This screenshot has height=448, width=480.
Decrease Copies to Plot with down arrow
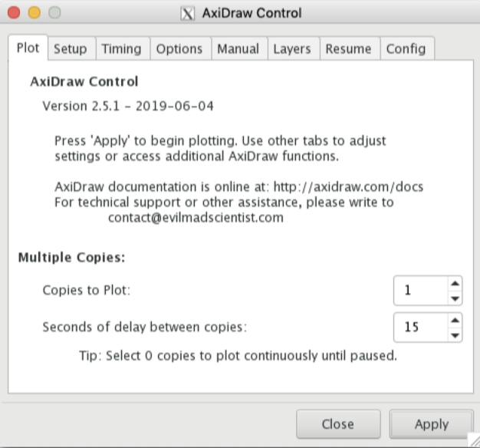[455, 298]
